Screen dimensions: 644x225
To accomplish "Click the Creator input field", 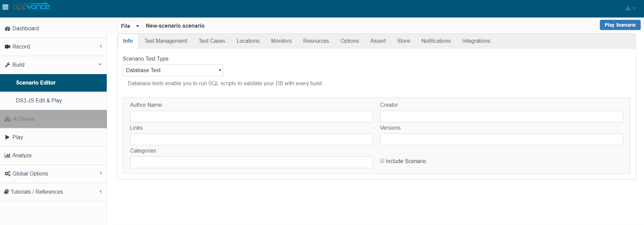I will (502, 117).
